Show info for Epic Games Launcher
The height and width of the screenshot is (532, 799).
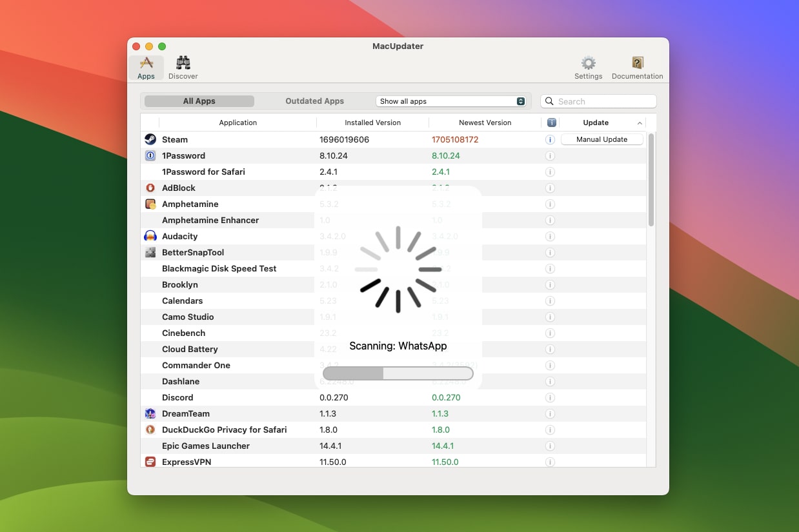pos(551,446)
